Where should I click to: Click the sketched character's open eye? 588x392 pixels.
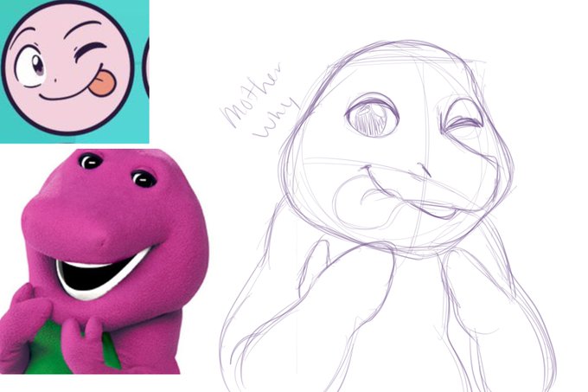click(372, 115)
